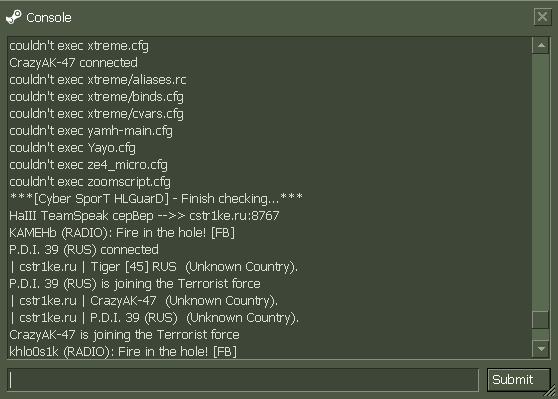Screen dimensions: 558x399
Task: Click the empty scrollbar track above the thumb
Action: click(541, 182)
